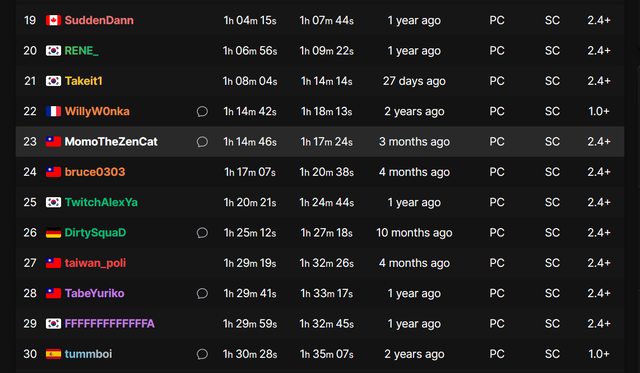640x373 pixels.
Task: Click the Canadian flag beside SuddenDann
Action: [x=53, y=20]
